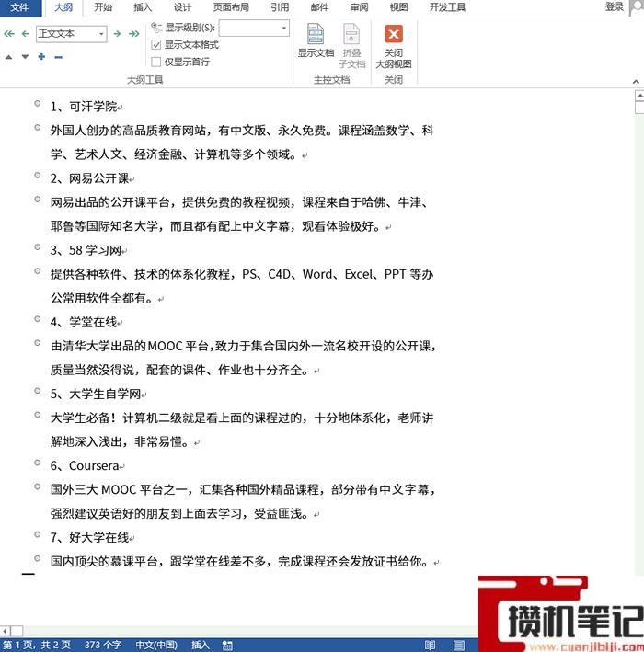Select outline bullet of 1、可汗学院
The height and width of the screenshot is (652, 644).
38,103
